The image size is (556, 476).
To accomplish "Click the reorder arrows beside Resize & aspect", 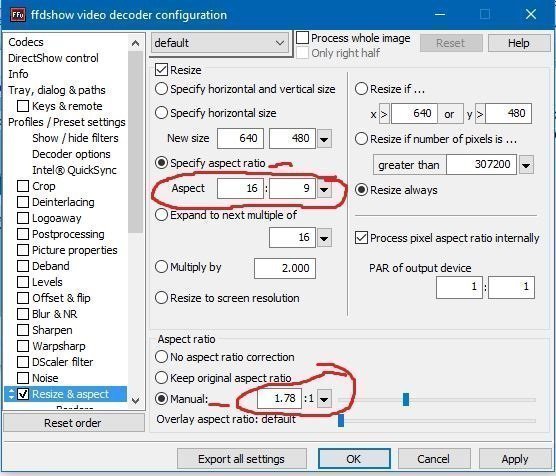I will pyautogui.click(x=11, y=394).
